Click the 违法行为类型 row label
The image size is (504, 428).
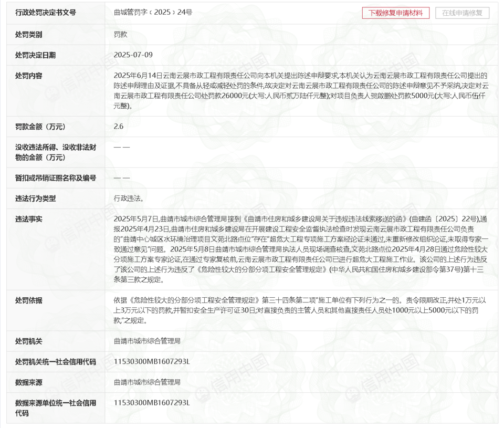point(35,199)
